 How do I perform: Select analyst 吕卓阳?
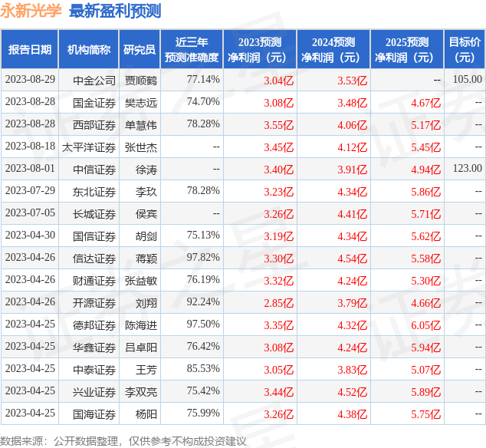[141, 348]
